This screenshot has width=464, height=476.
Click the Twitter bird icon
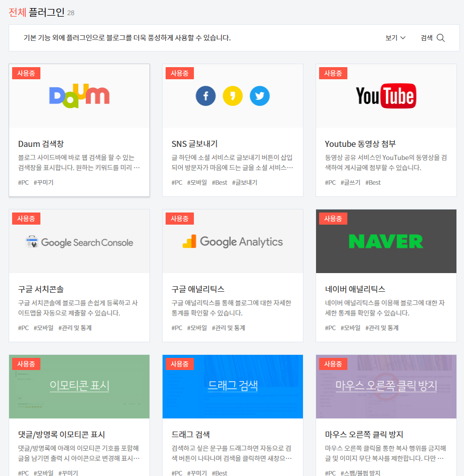pyautogui.click(x=260, y=96)
